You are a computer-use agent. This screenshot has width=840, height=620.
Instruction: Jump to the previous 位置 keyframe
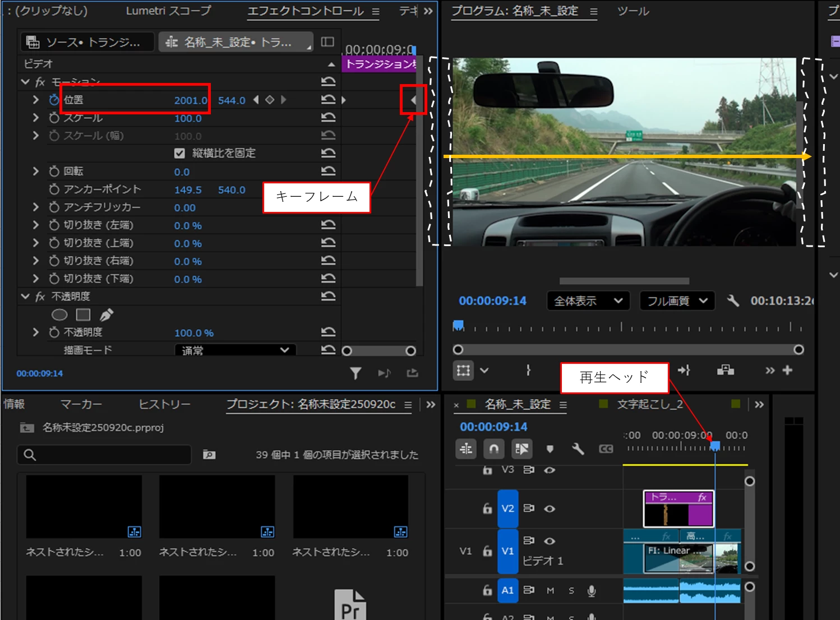(x=256, y=100)
